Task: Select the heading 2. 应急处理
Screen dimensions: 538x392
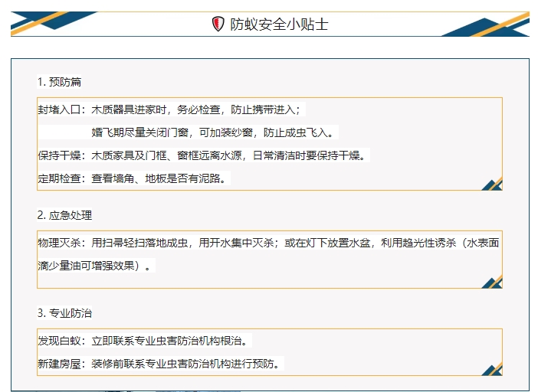Action: pos(64,215)
